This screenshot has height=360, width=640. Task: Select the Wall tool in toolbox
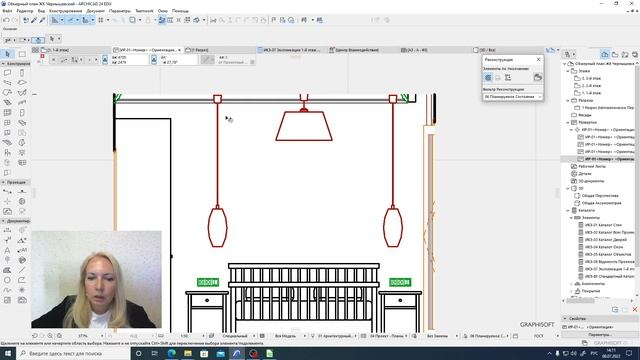click(7, 73)
